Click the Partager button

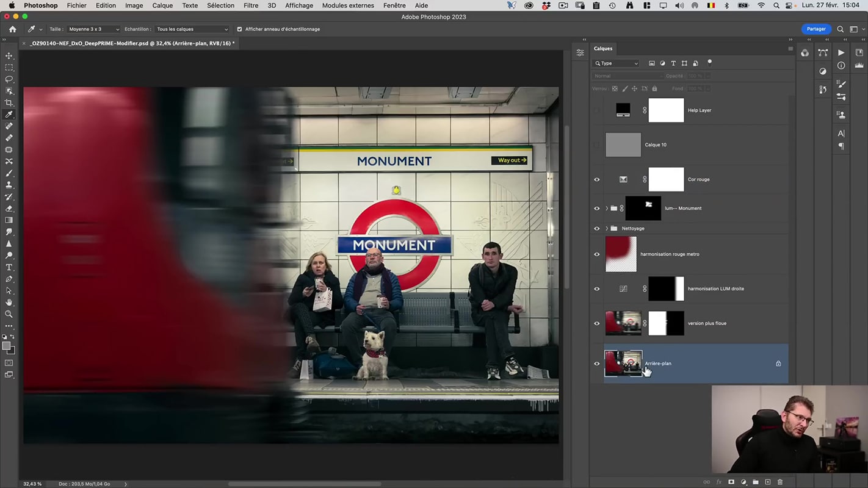click(816, 29)
